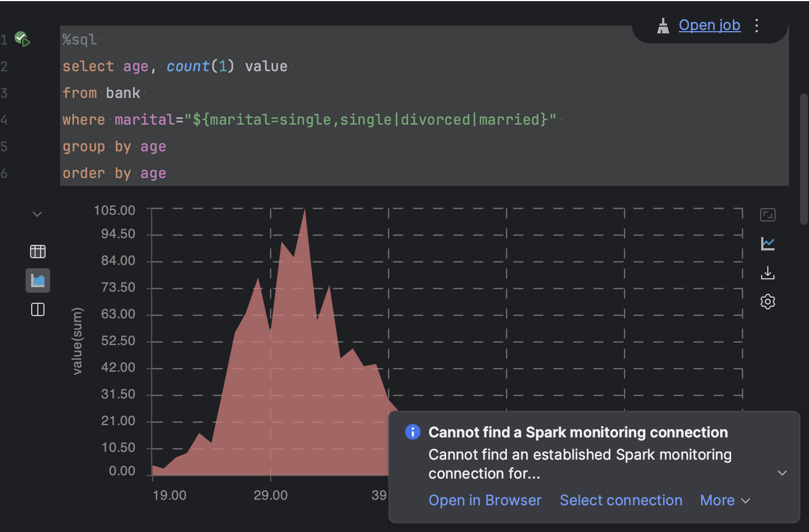809x532 pixels.
Task: Open the paragraph actions kebab menu
Action: click(x=757, y=25)
